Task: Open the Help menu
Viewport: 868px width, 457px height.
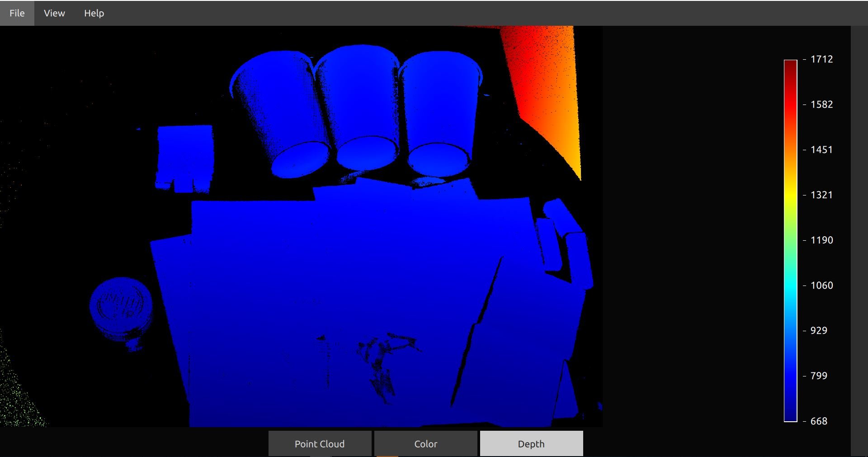Action: [94, 13]
